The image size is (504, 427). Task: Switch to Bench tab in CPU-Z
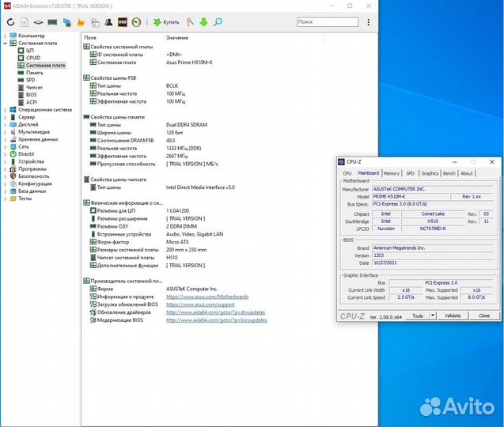point(449,173)
